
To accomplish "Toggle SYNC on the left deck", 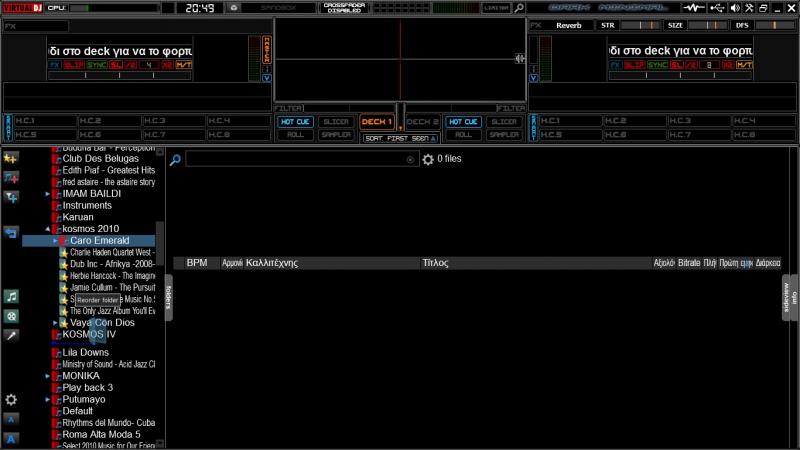I will (x=98, y=65).
